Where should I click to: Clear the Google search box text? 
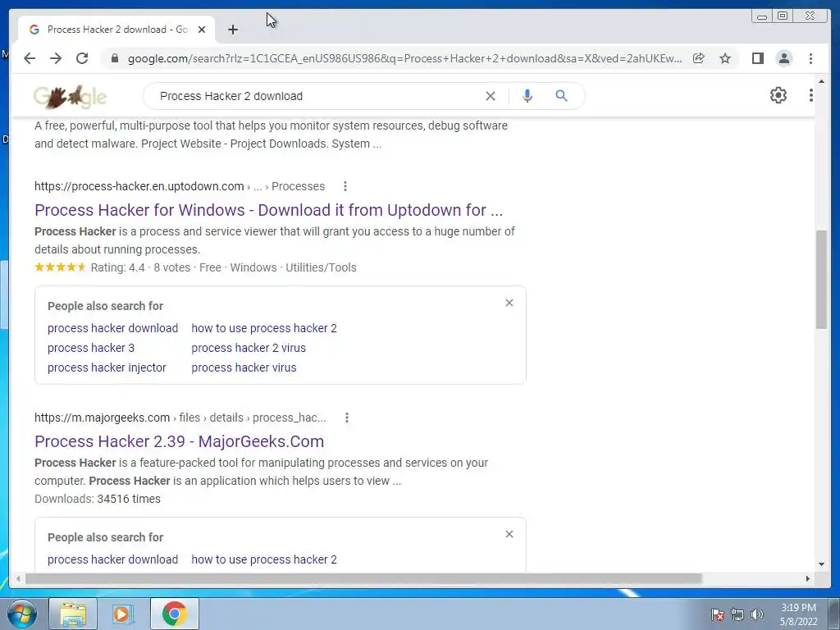click(491, 96)
